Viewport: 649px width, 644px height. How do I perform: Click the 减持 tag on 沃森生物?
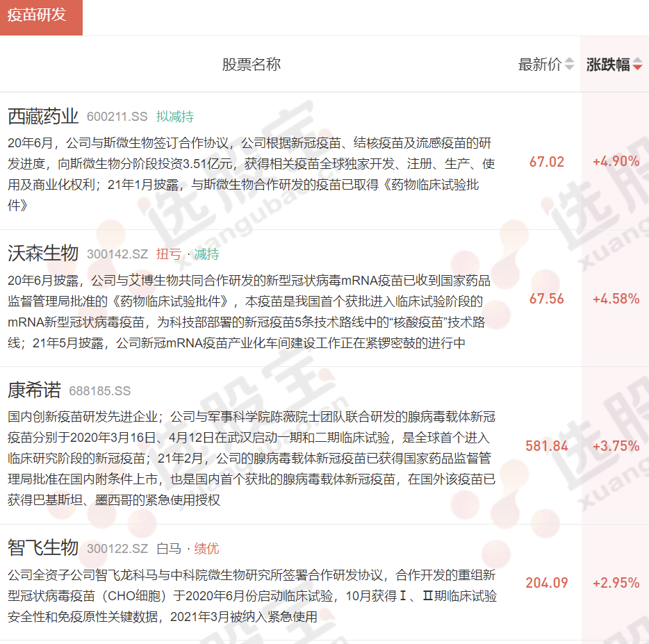tap(206, 254)
